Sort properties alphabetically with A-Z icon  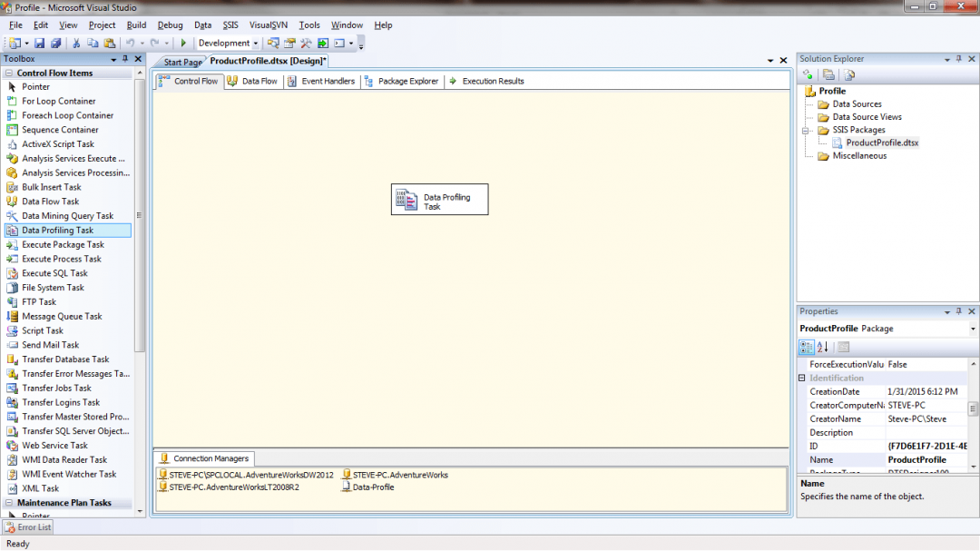point(823,347)
